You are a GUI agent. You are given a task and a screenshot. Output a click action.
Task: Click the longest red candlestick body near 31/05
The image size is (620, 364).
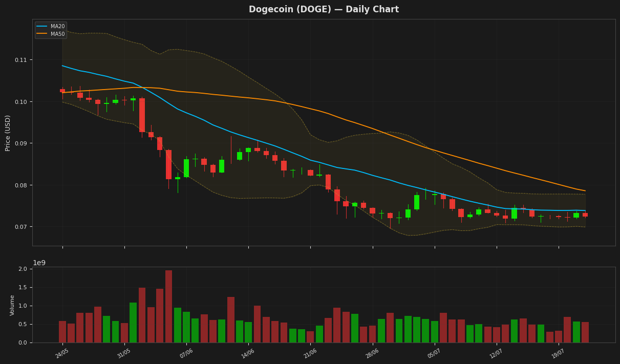tap(142, 115)
